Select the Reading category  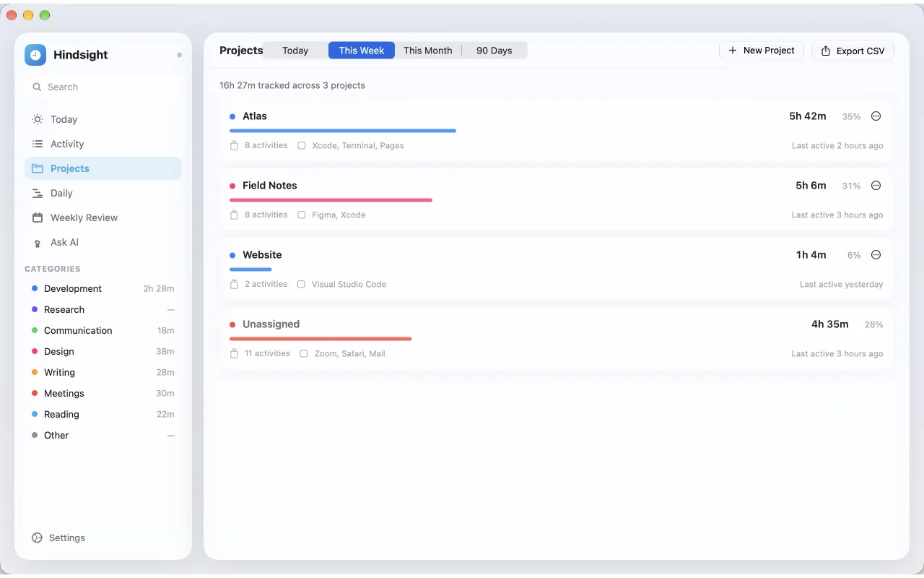click(x=103, y=414)
